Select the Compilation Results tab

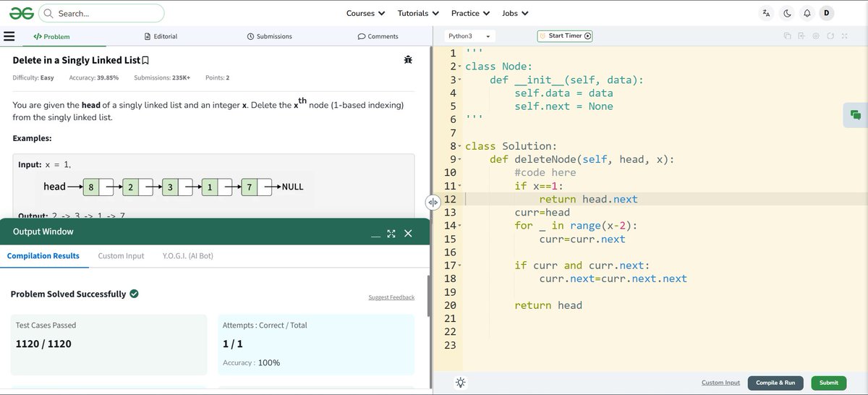point(43,256)
